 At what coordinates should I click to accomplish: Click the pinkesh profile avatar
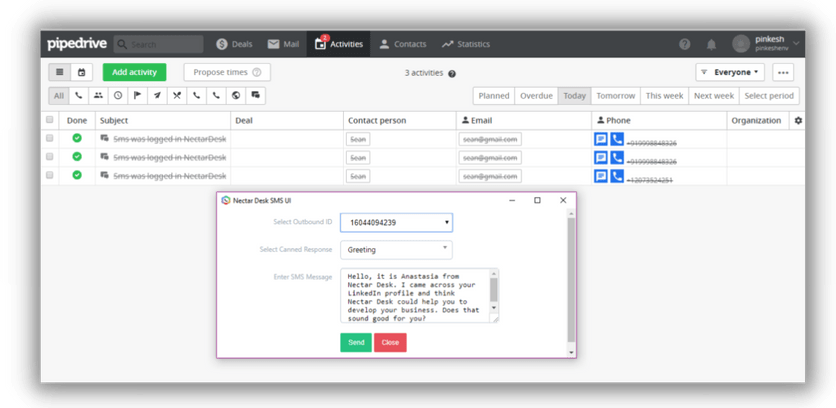tap(741, 44)
